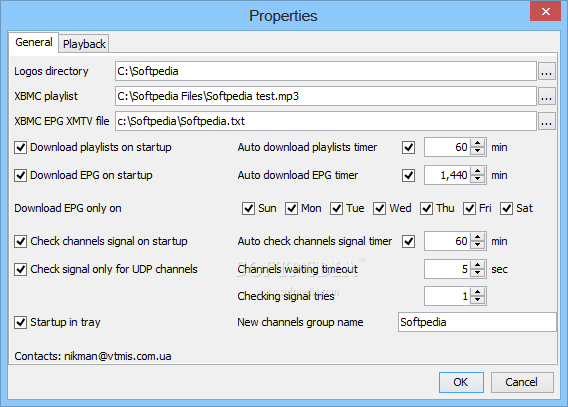This screenshot has width=568, height=407.
Task: Click the XBMC playlist path field
Action: (326, 96)
